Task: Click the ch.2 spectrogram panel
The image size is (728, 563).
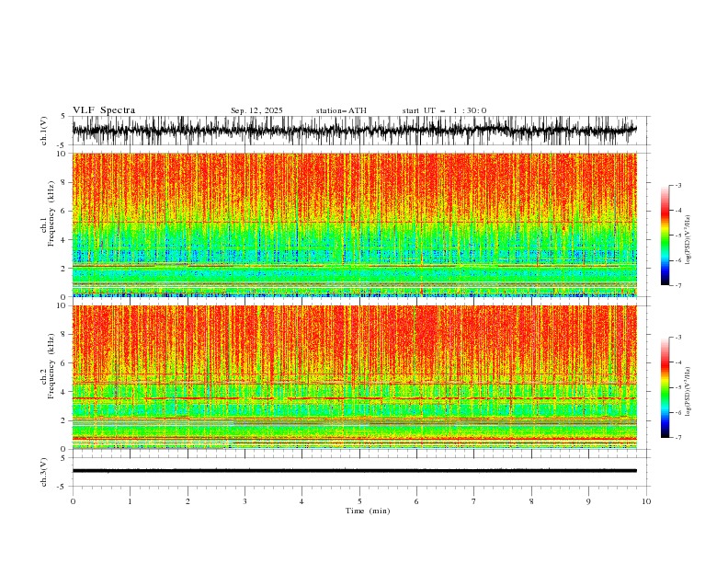Action: click(355, 377)
